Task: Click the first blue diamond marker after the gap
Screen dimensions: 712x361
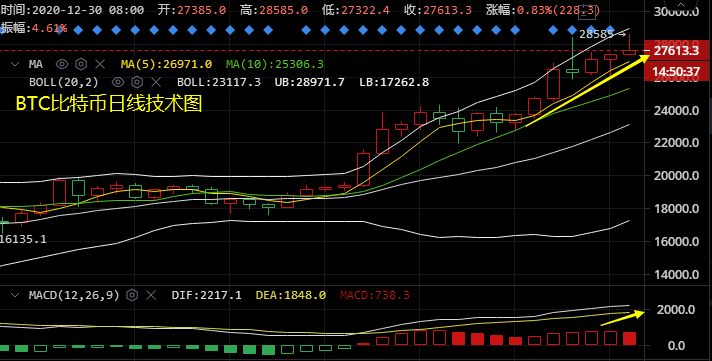Action: point(306,30)
